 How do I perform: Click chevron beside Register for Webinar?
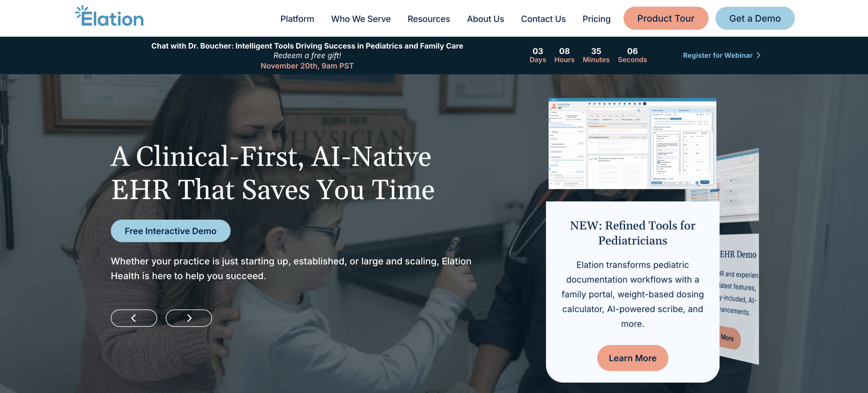pos(759,55)
